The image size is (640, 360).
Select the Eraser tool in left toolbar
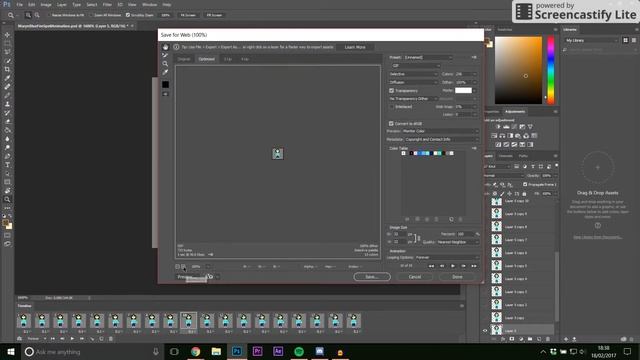coord(7,121)
